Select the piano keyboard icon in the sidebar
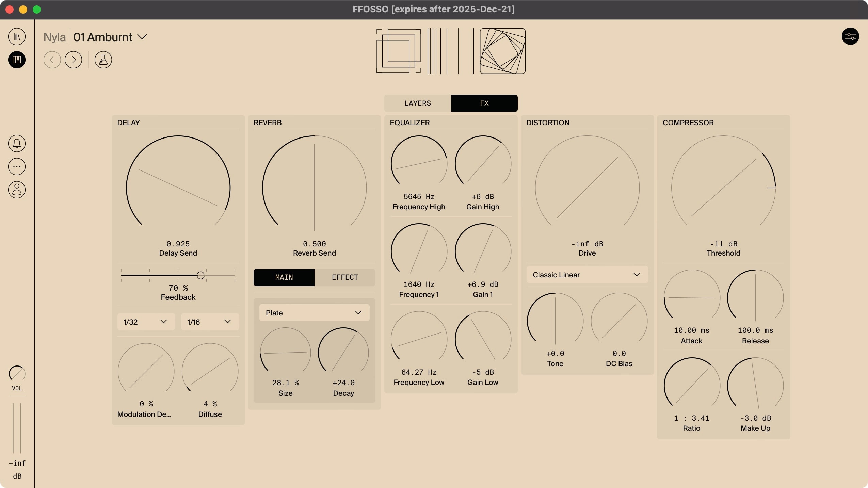 [x=17, y=60]
